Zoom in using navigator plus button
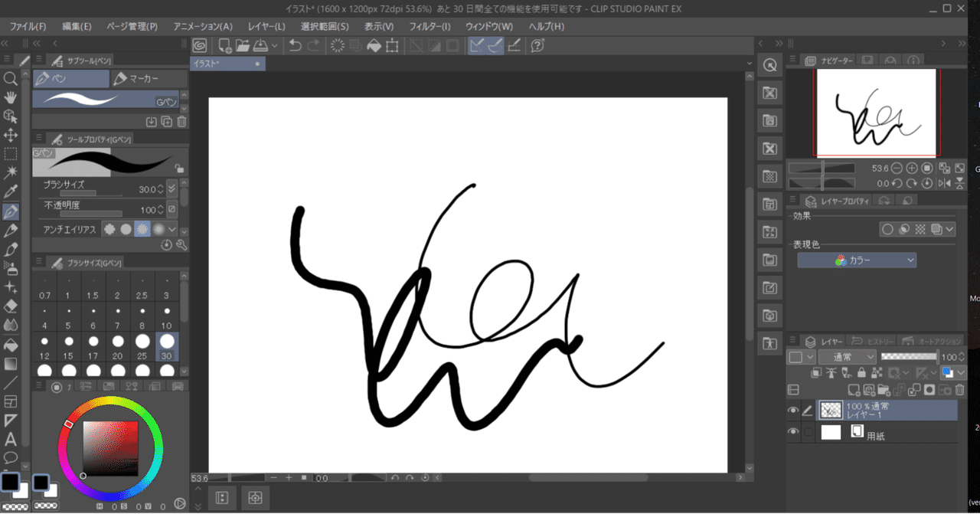 tap(912, 168)
